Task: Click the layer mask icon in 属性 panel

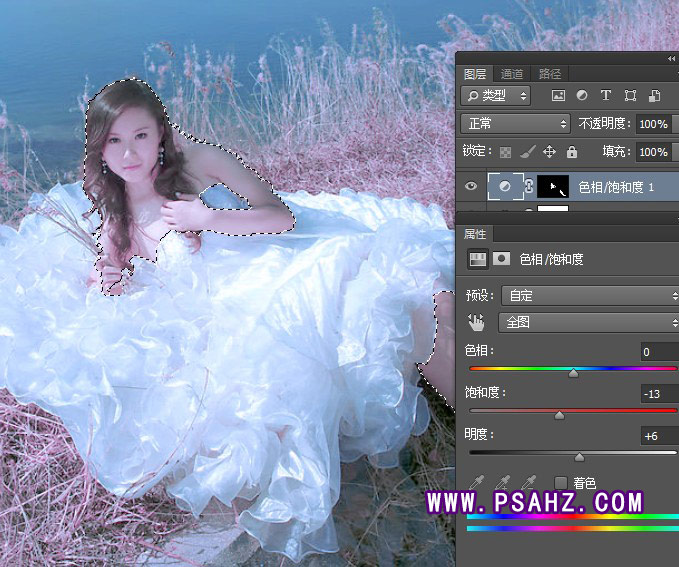Action: coord(501,259)
